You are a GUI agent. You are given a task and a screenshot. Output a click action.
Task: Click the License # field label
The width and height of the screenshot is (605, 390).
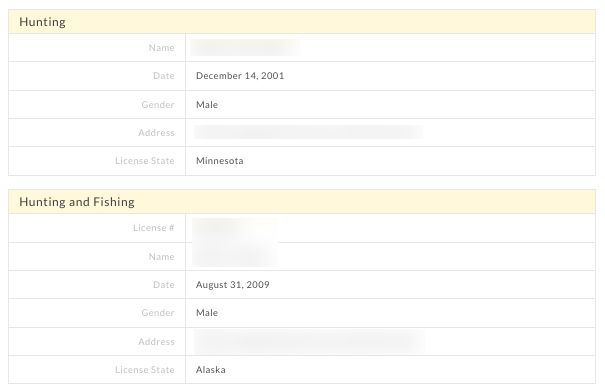click(x=154, y=228)
